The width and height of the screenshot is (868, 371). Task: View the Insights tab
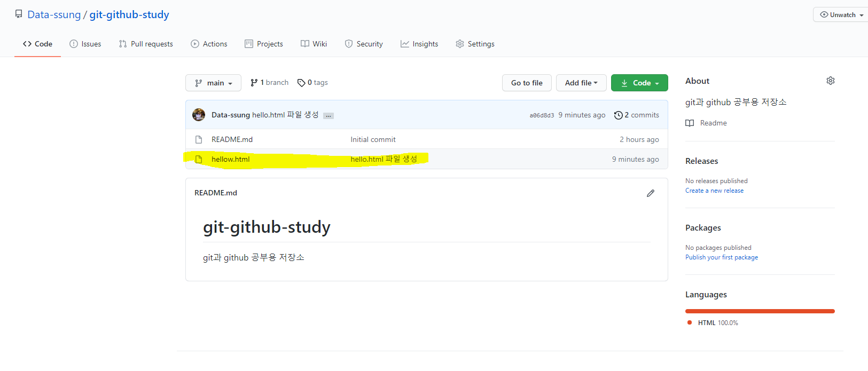point(419,44)
